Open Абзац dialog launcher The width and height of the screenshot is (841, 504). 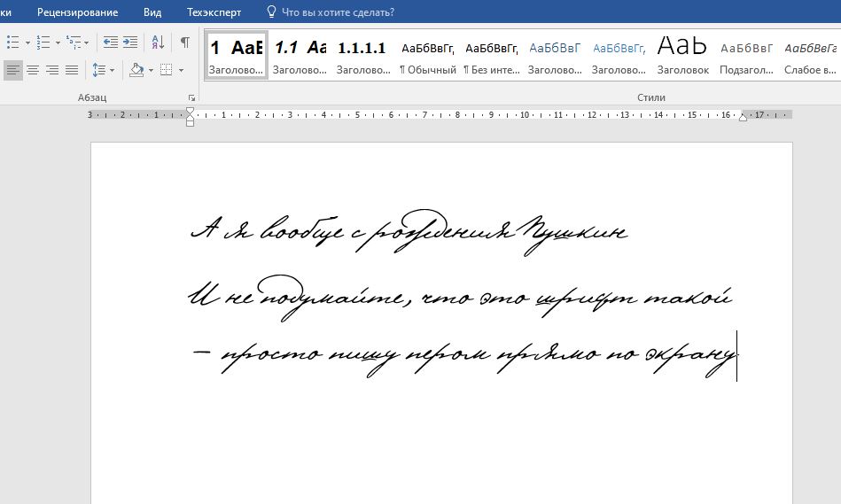[x=191, y=97]
